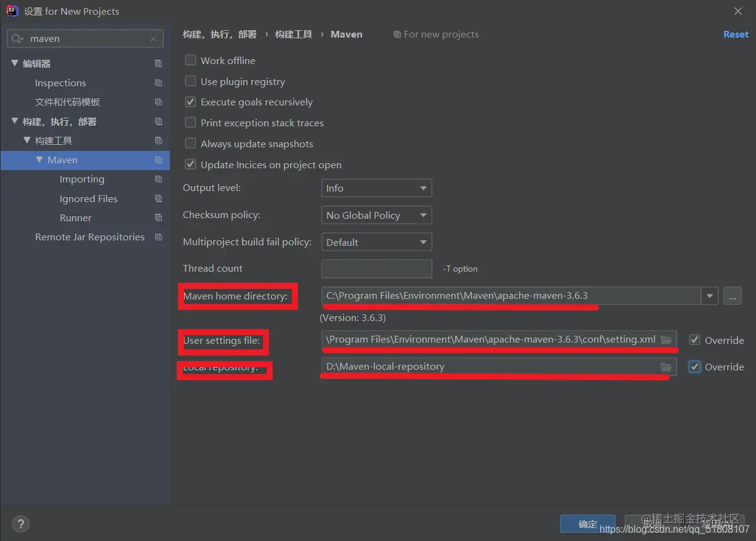Click the IntelliJ logo in the title bar
756x541 pixels.
point(12,10)
